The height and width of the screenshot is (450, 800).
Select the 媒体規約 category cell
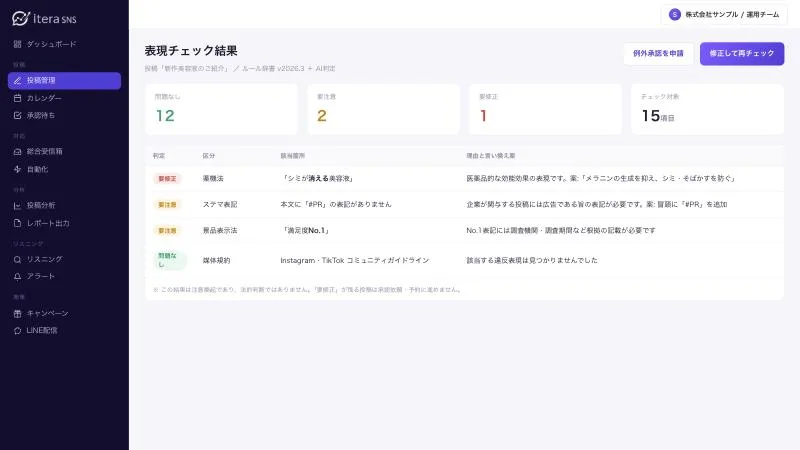(x=216, y=260)
